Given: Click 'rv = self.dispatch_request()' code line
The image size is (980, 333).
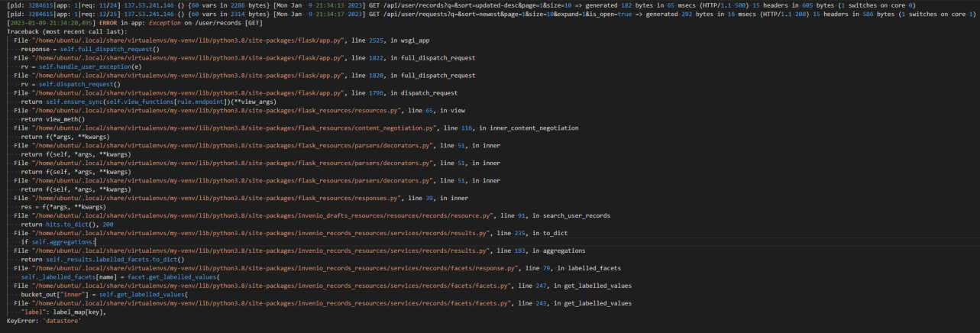Looking at the screenshot, I should pos(71,84).
